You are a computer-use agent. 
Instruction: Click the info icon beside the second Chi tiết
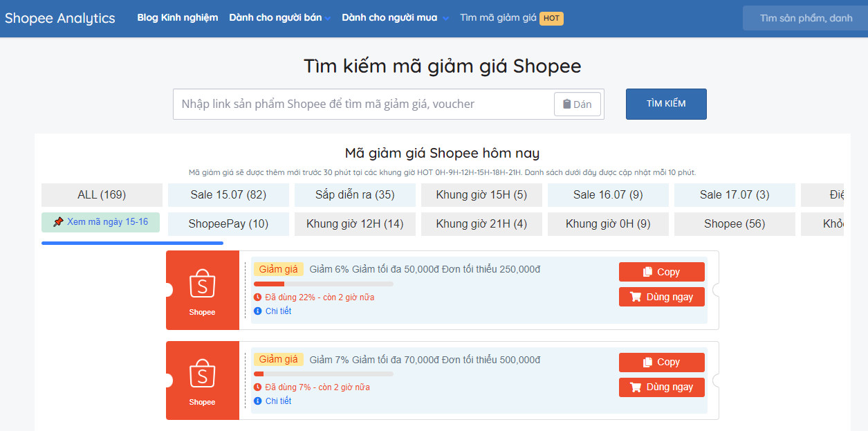tap(258, 401)
